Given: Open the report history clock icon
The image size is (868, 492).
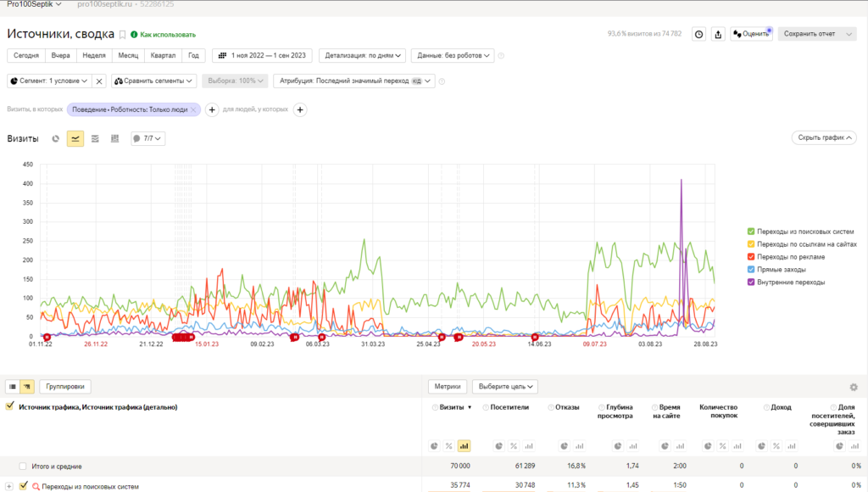Looking at the screenshot, I should (699, 34).
